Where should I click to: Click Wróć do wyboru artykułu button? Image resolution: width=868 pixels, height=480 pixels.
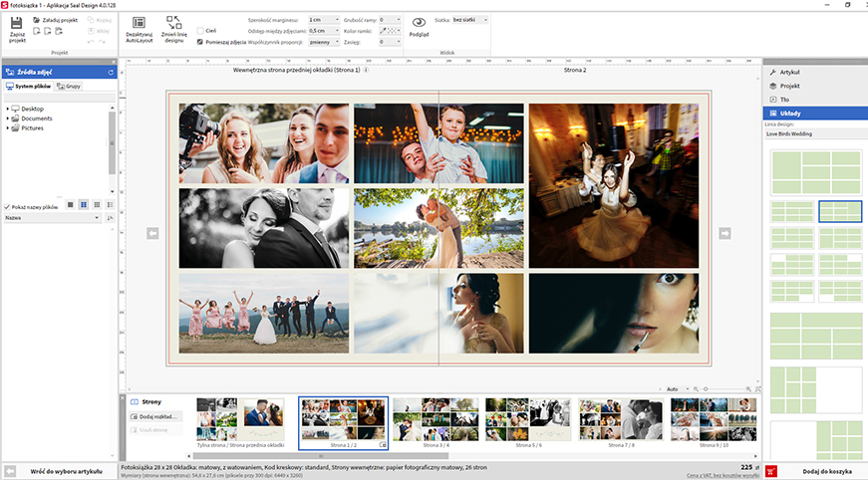(x=66, y=470)
